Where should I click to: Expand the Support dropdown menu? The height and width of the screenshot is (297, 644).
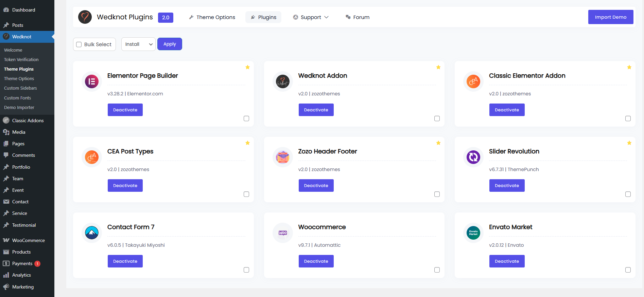tap(311, 17)
